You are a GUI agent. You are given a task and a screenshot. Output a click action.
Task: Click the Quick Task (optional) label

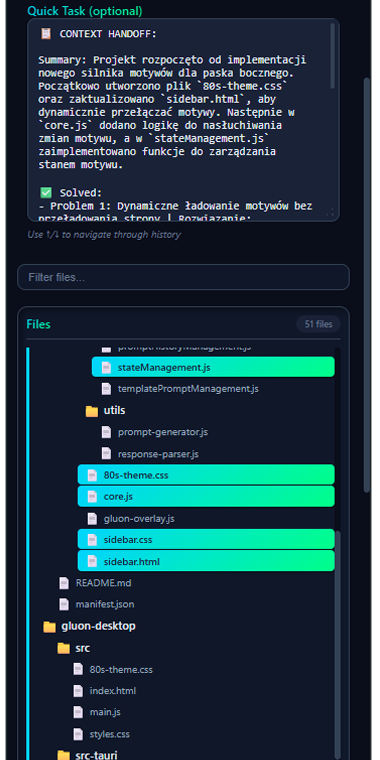(x=85, y=11)
